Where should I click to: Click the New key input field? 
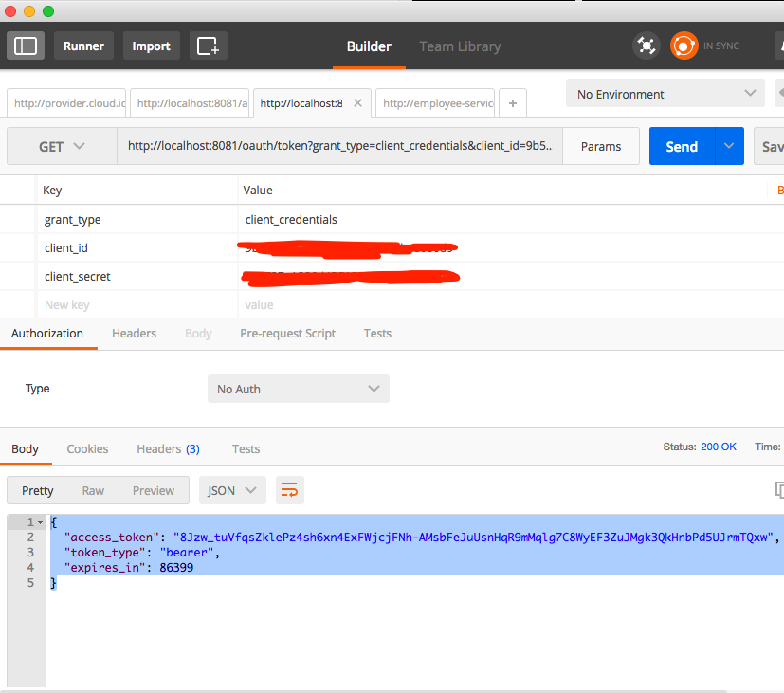(x=137, y=305)
